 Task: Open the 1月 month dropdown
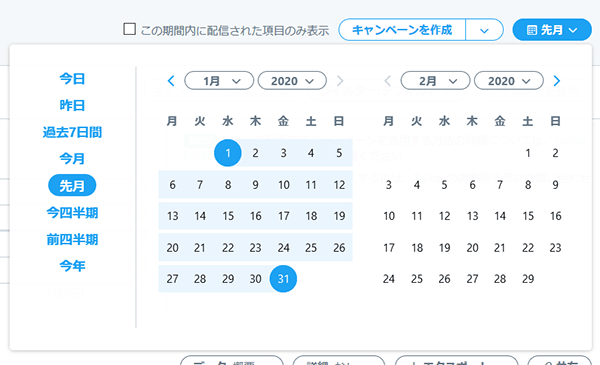click(219, 81)
